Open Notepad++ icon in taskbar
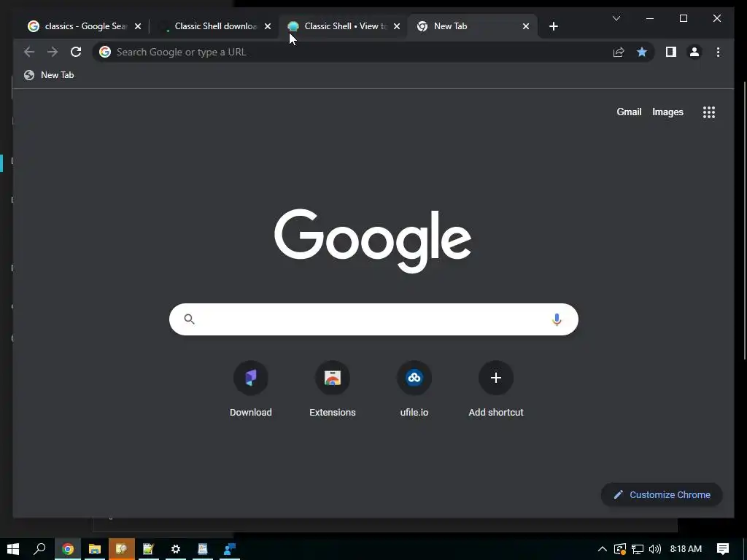 pos(148,549)
